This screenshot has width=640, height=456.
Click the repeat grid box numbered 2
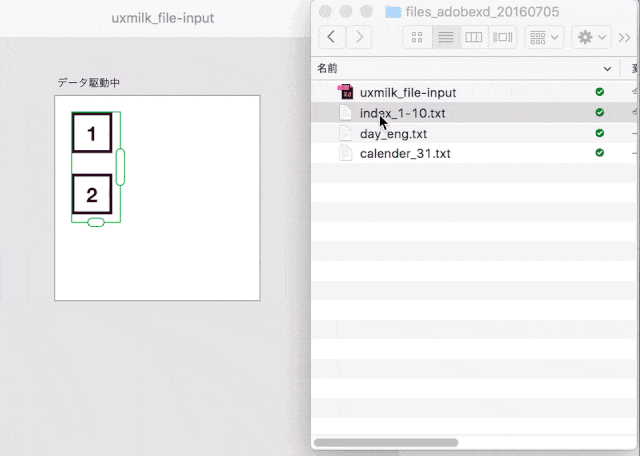91,195
